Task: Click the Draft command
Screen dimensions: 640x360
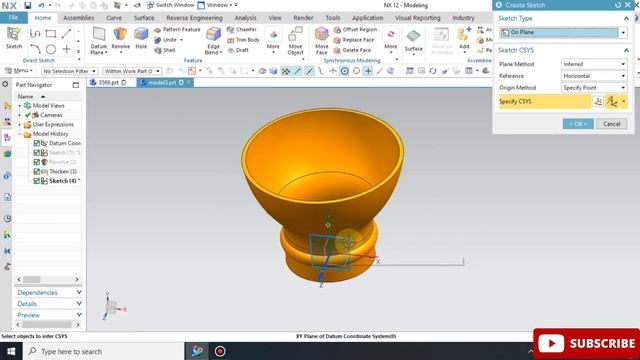Action: pos(238,50)
